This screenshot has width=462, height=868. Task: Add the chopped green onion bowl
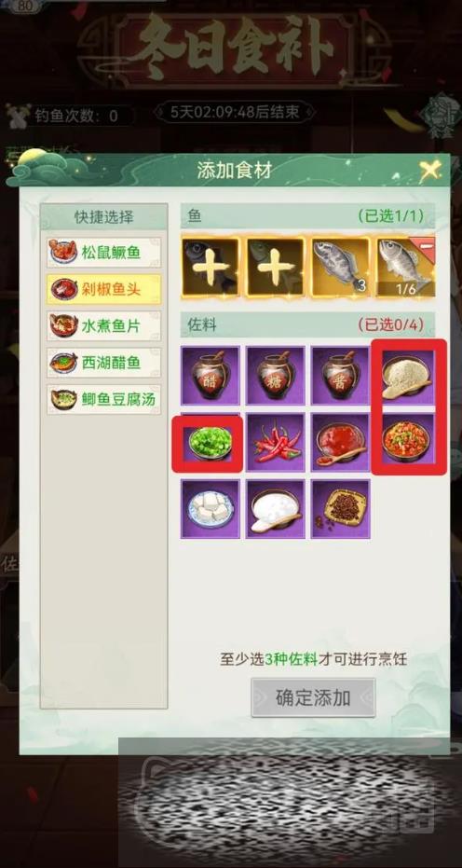pos(211,442)
